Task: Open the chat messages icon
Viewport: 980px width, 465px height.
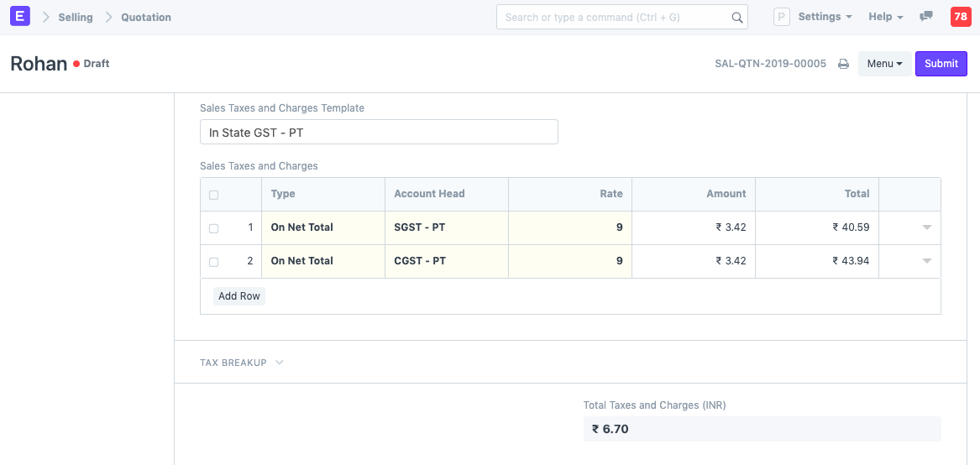Action: click(926, 17)
